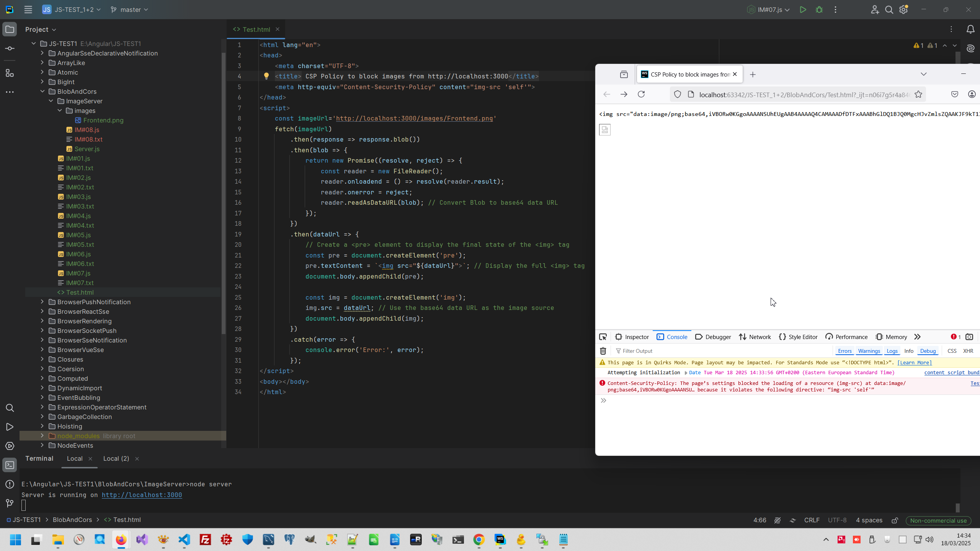
Task: Bookmark page using the star icon
Action: click(918, 95)
